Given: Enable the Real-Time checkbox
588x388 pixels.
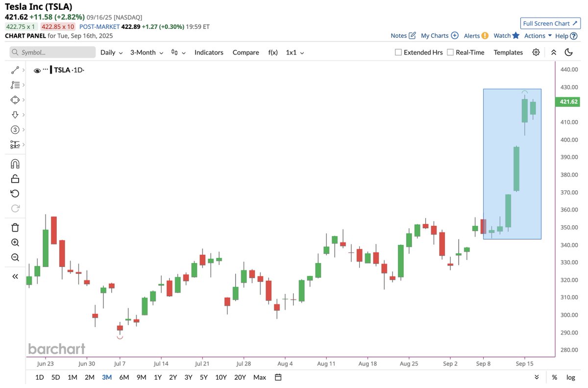Looking at the screenshot, I should (x=450, y=52).
